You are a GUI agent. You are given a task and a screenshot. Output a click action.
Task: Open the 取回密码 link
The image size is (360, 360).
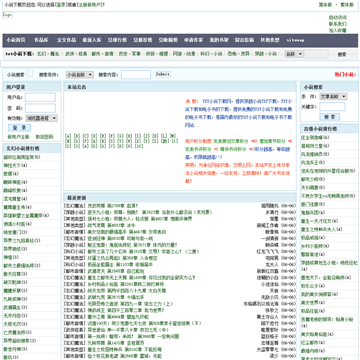[44, 137]
